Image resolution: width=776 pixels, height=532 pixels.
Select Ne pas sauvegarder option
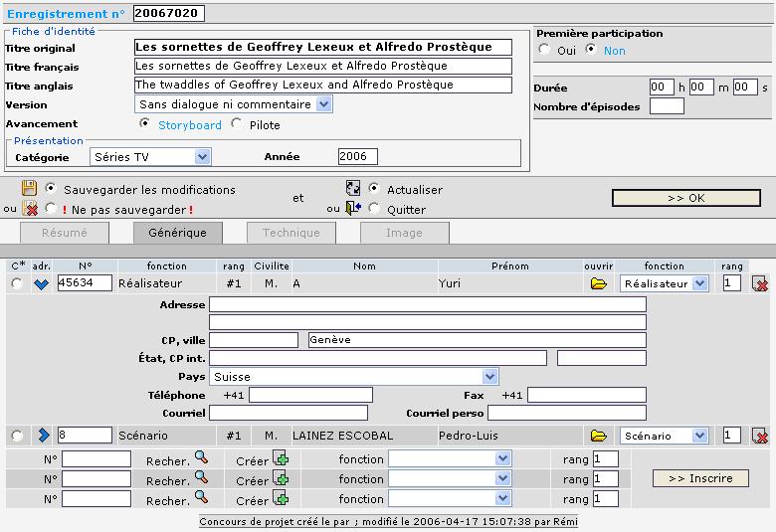tap(51, 209)
